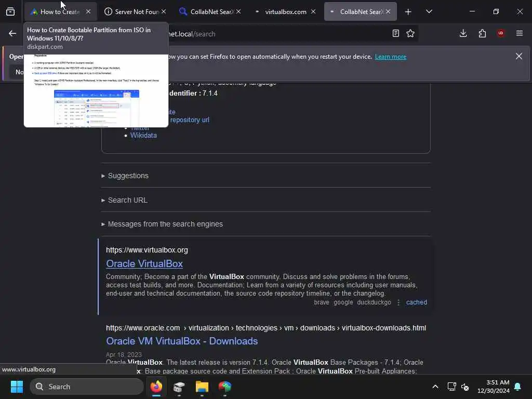Open the 'Oracle VirtualBox' result title
The image size is (532, 399).
point(144,263)
